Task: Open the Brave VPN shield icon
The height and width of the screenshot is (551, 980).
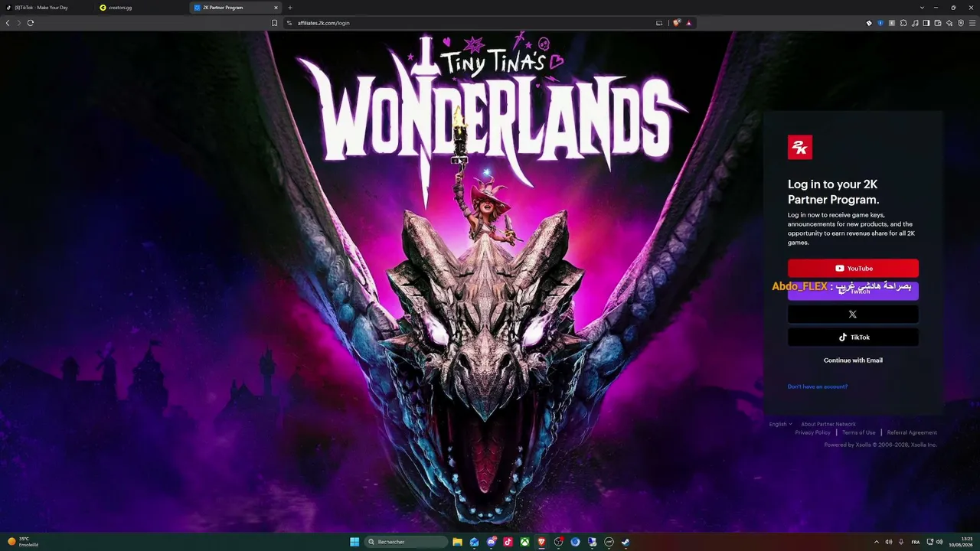Action: pos(961,23)
